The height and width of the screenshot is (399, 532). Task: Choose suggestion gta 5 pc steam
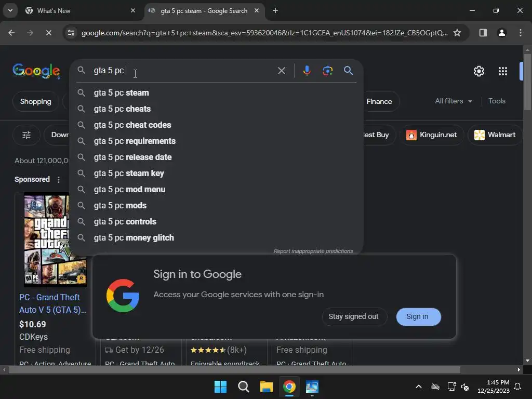coord(216,93)
